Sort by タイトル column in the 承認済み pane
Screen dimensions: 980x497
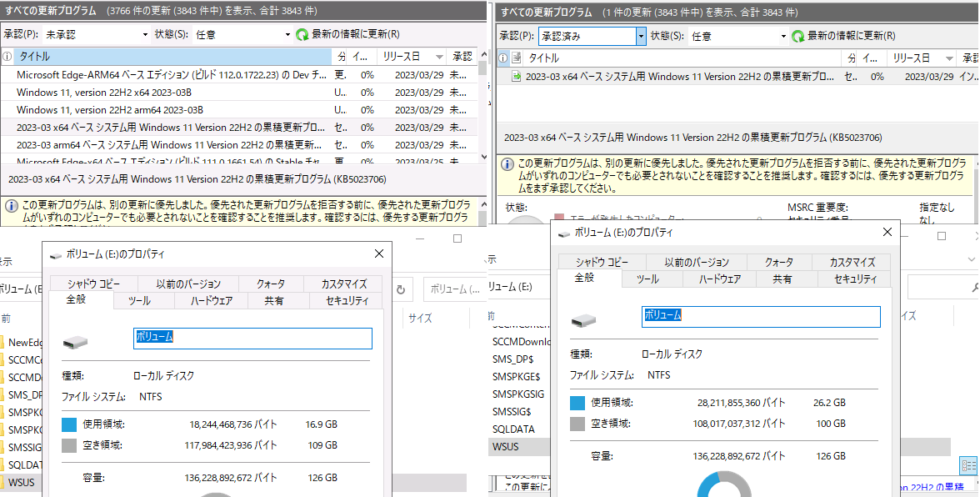(x=683, y=58)
